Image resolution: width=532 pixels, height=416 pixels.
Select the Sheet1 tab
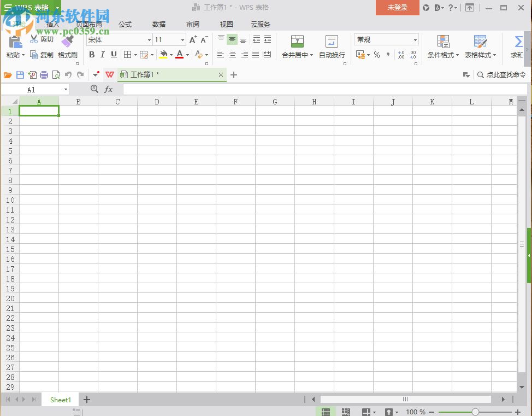(61, 400)
